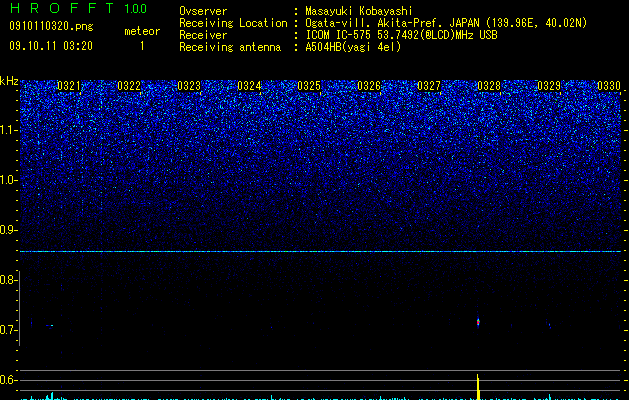This screenshot has width=629, height=400.
Task: Select the 0910110320.png file name
Action: [x=51, y=26]
